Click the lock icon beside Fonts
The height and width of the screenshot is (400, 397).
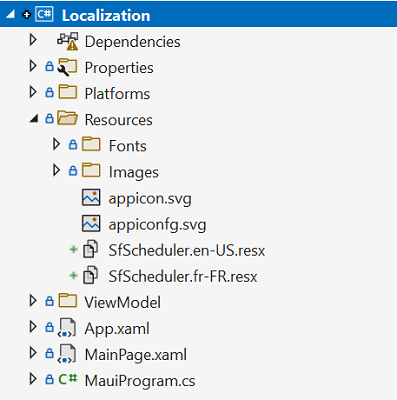coord(73,144)
